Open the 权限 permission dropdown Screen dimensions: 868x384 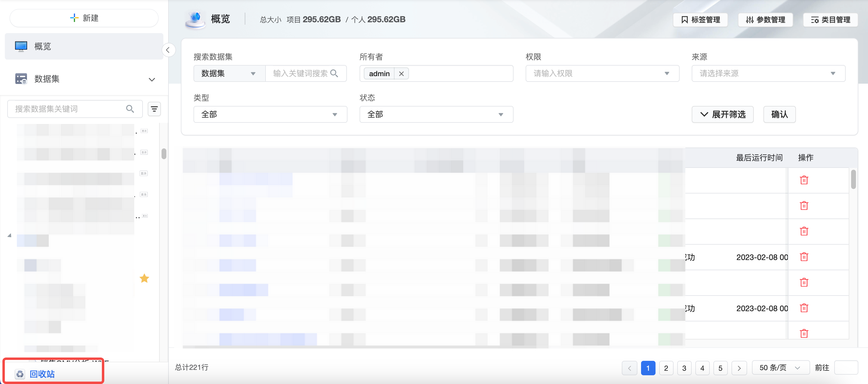click(602, 73)
